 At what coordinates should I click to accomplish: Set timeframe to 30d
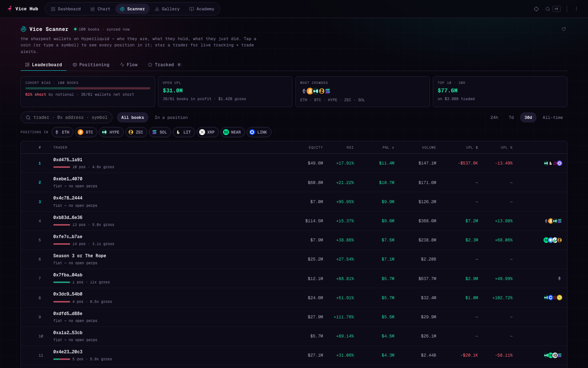click(x=528, y=117)
